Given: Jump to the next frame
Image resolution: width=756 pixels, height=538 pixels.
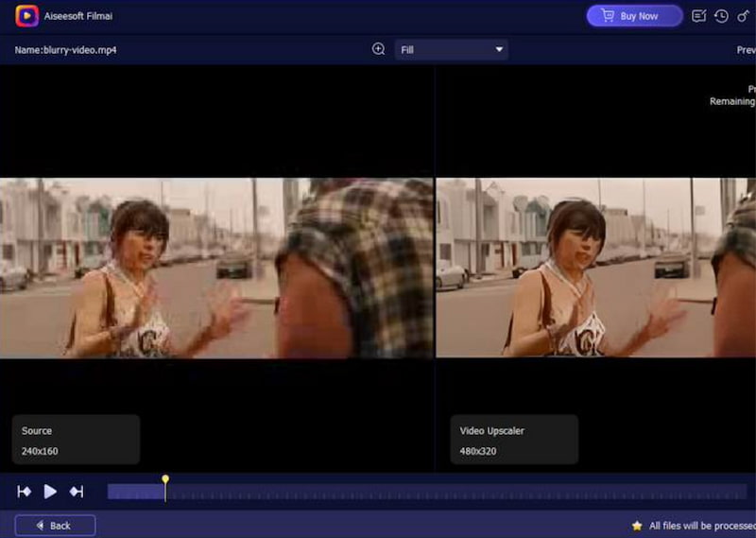Looking at the screenshot, I should tap(77, 492).
